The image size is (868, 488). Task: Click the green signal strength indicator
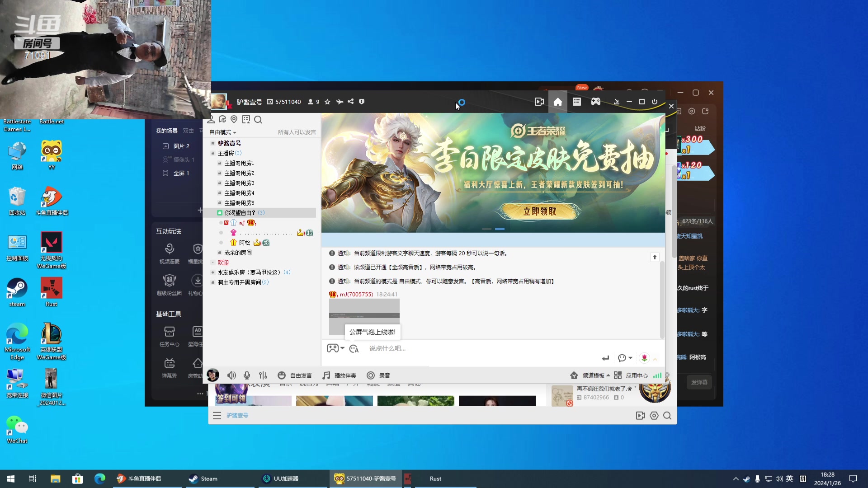657,375
